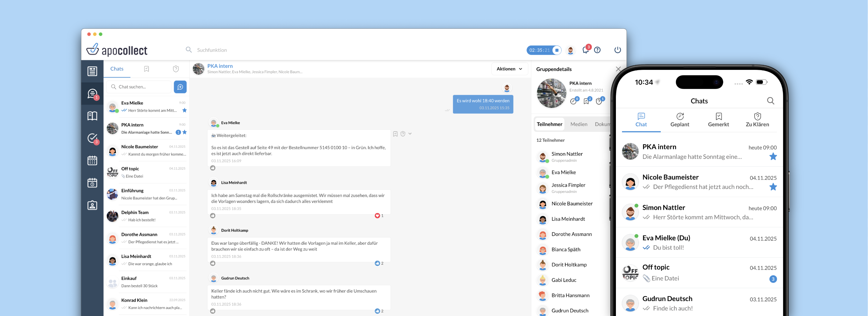This screenshot has width=868, height=316.
Task: Toggle star on Eva Mielke chat
Action: point(184,110)
